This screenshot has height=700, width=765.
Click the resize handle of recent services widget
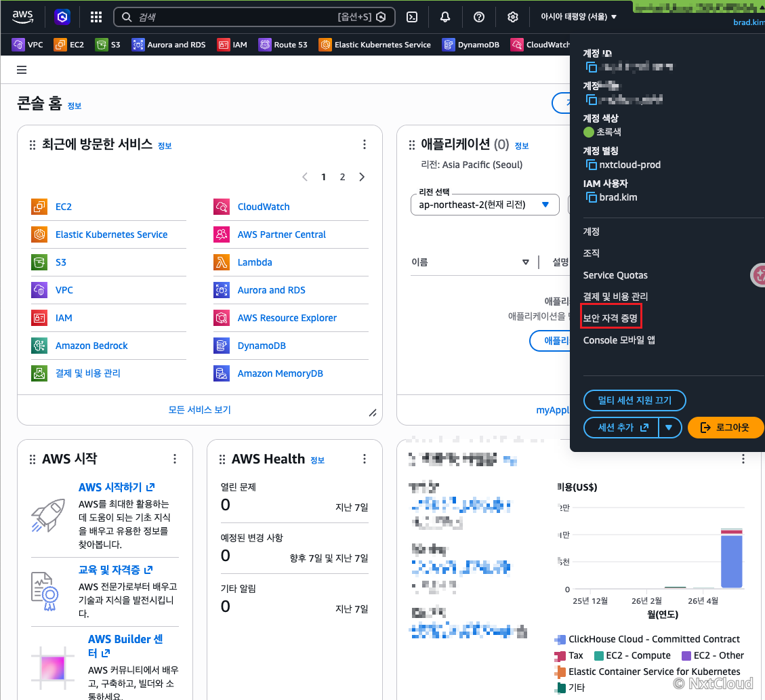click(x=373, y=413)
